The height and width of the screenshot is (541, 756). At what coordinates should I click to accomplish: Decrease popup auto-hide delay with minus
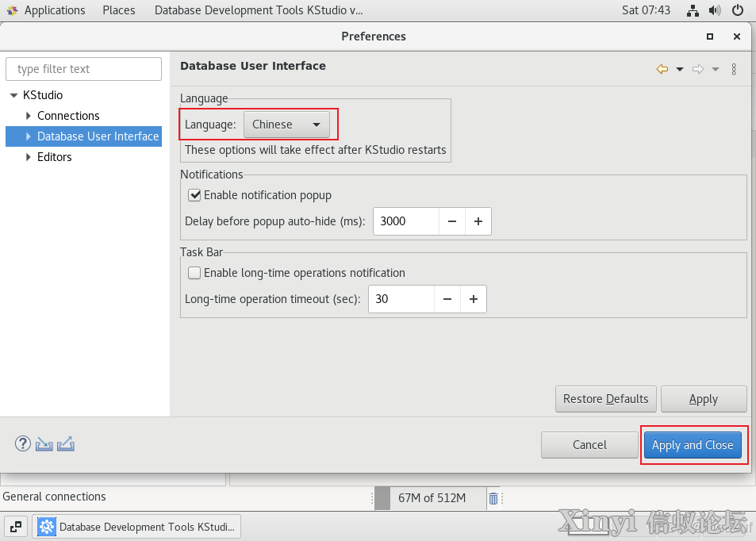tap(451, 221)
